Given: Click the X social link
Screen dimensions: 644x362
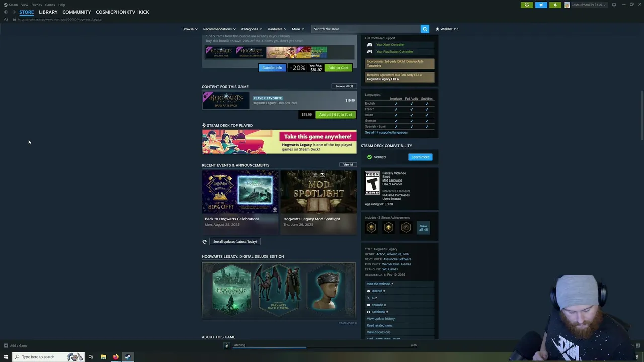Looking at the screenshot, I should (368, 298).
